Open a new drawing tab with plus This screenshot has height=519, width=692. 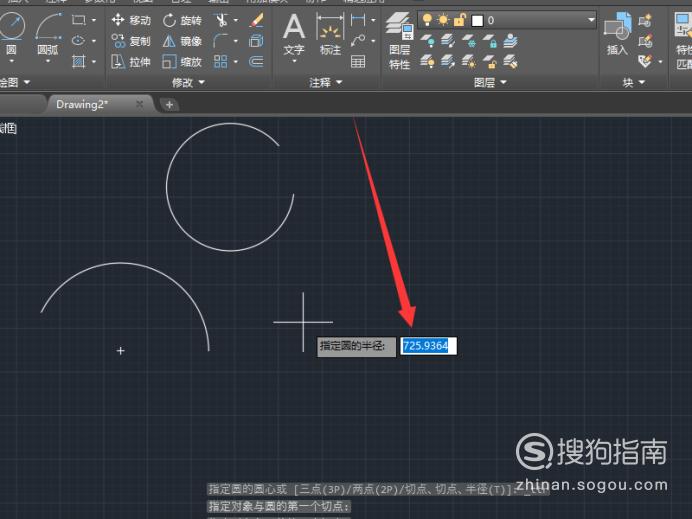pyautogui.click(x=169, y=105)
